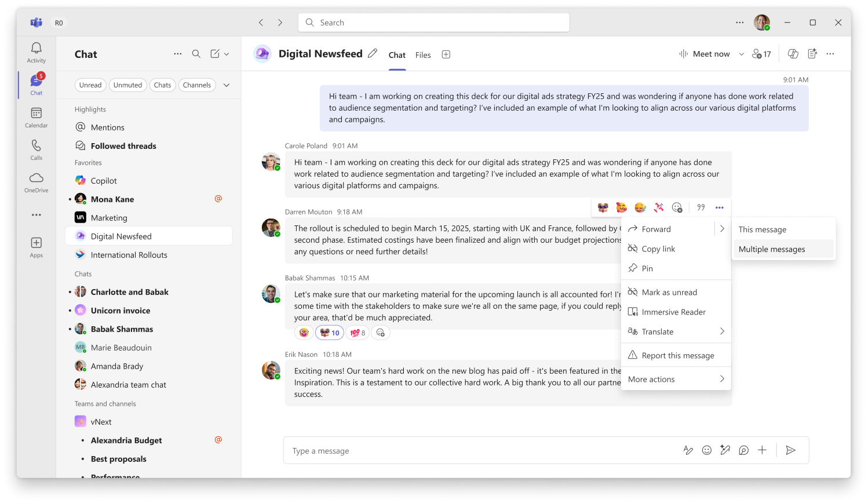Choose Report this message option
The image size is (868, 503).
click(x=676, y=355)
